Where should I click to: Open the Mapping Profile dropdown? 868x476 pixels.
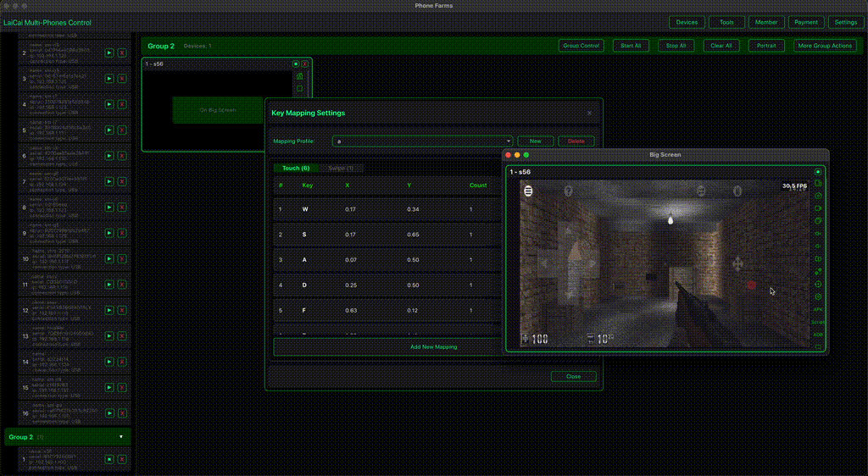[x=423, y=141]
